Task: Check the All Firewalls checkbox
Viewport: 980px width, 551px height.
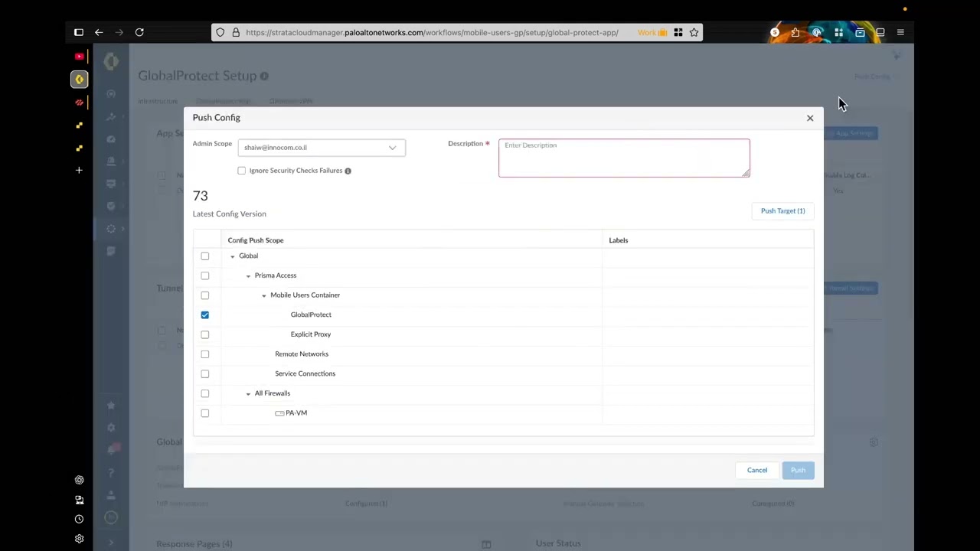Action: (204, 393)
